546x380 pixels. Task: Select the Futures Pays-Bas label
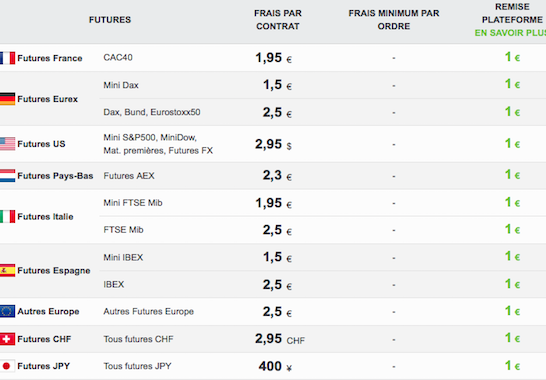[55, 176]
